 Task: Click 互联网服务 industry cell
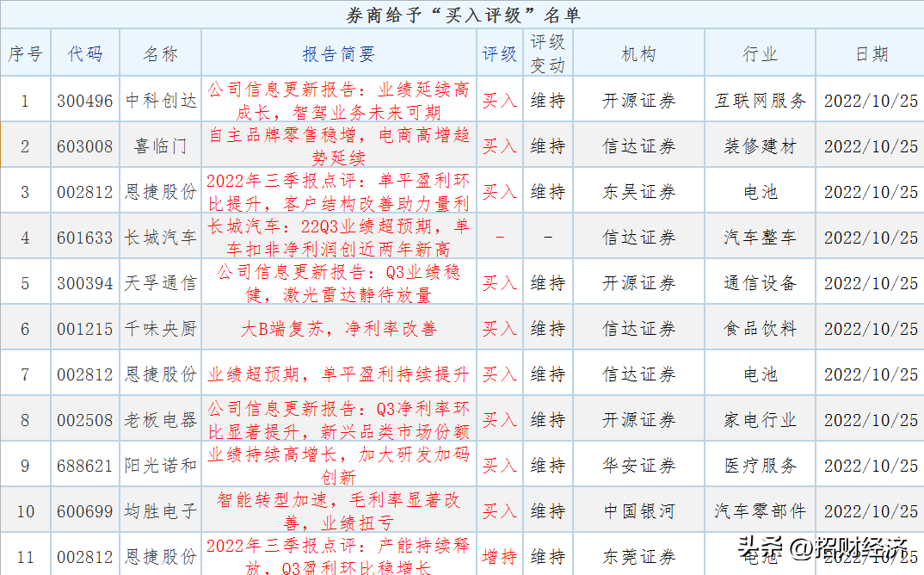coord(761,100)
